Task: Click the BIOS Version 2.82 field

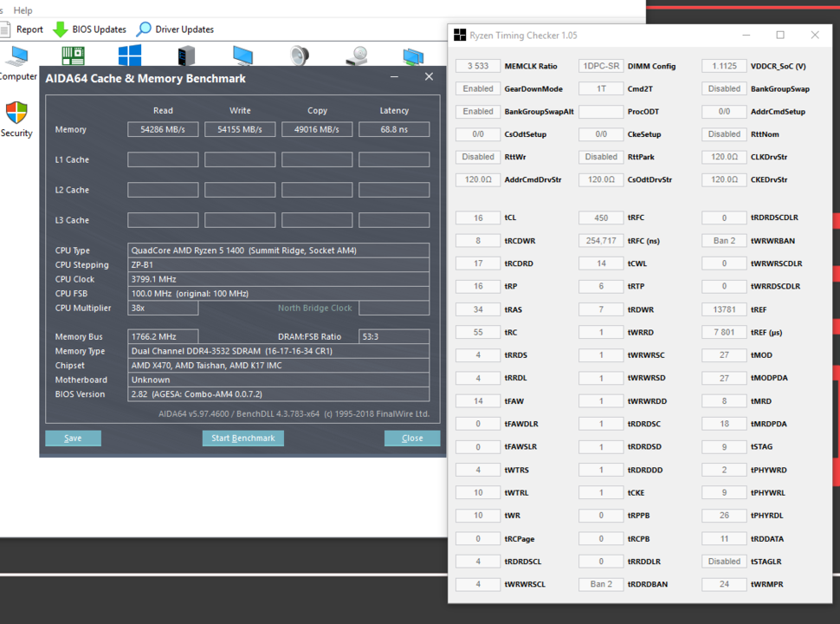Action: tap(279, 394)
